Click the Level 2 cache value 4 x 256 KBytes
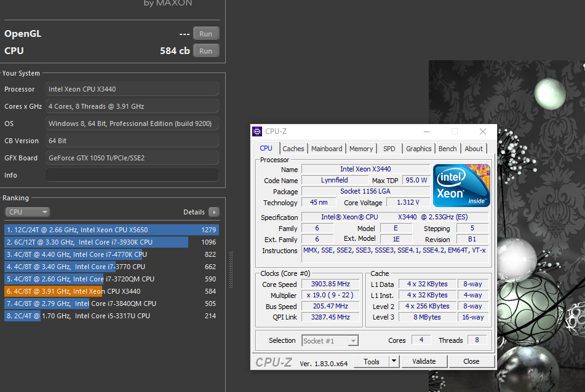Viewport: 585px width, 392px height. pyautogui.click(x=428, y=307)
